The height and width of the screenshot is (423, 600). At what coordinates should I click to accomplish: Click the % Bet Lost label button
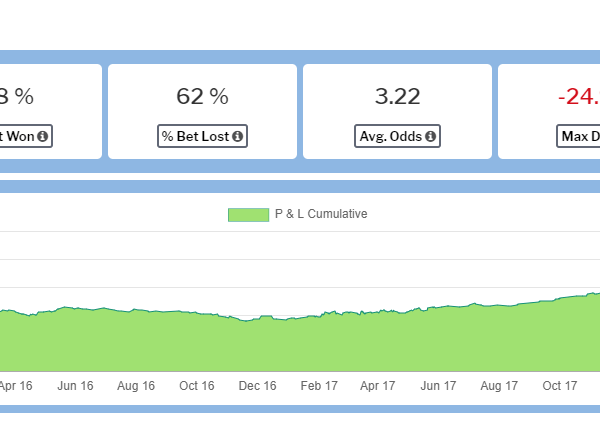pos(202,136)
